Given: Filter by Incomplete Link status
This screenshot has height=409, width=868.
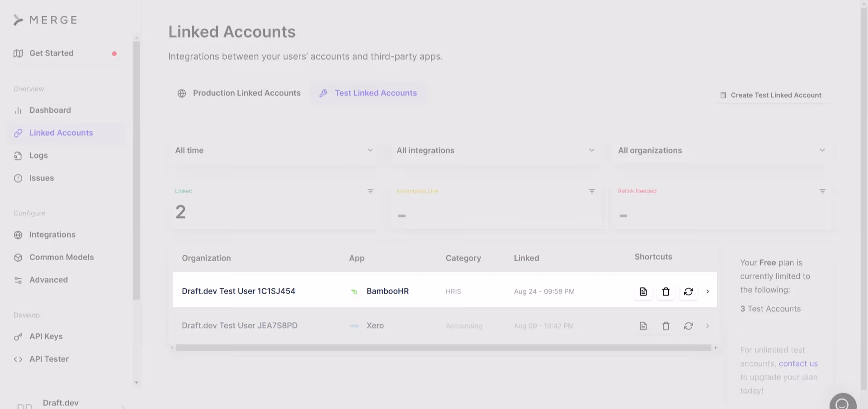Looking at the screenshot, I should pos(592,191).
